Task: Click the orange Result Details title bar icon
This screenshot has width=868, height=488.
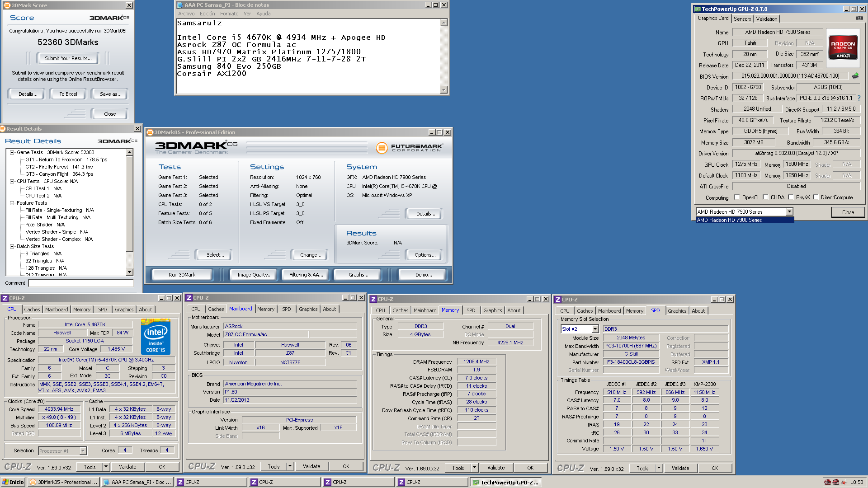Action: coord(3,129)
